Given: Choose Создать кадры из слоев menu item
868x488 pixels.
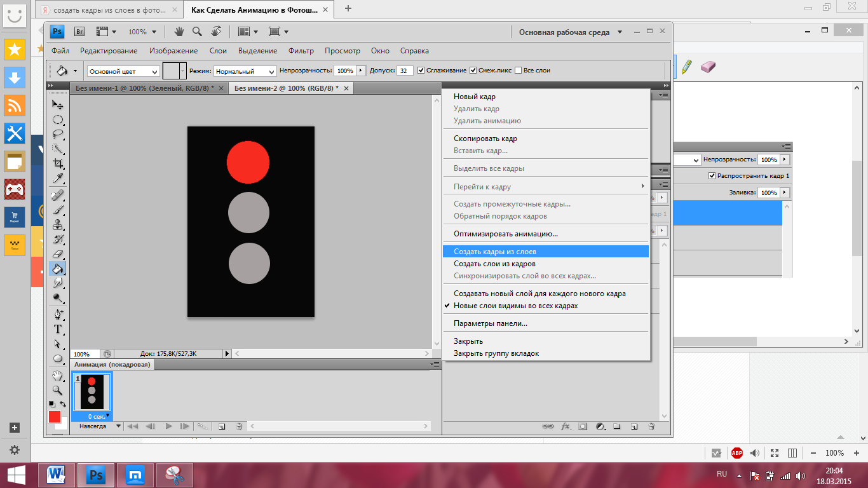Looking at the screenshot, I should [546, 252].
